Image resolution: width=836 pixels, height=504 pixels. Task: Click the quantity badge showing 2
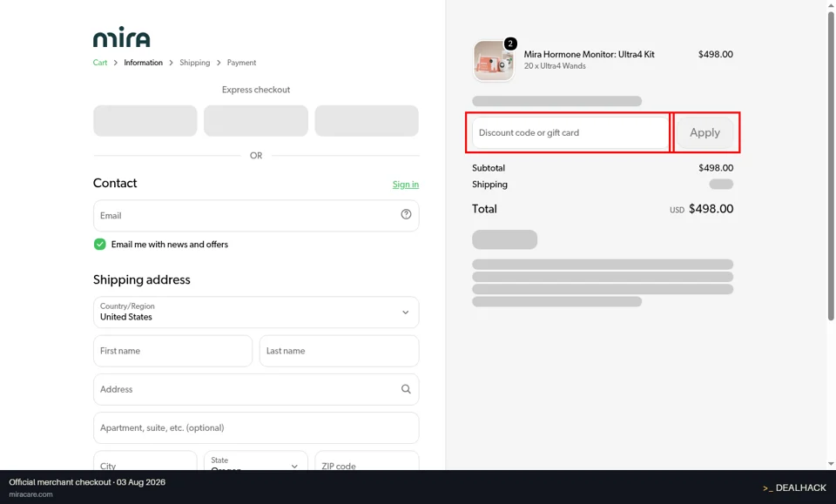pos(510,44)
